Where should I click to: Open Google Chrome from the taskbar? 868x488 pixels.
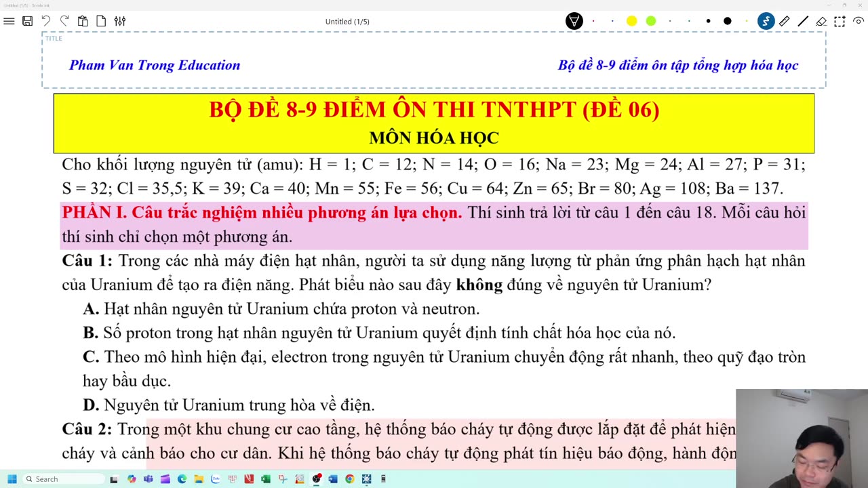[350, 479]
